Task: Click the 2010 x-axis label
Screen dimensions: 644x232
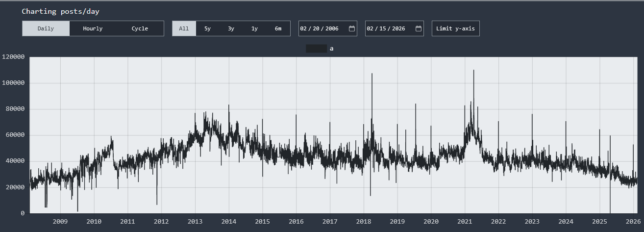Action: coord(94,221)
